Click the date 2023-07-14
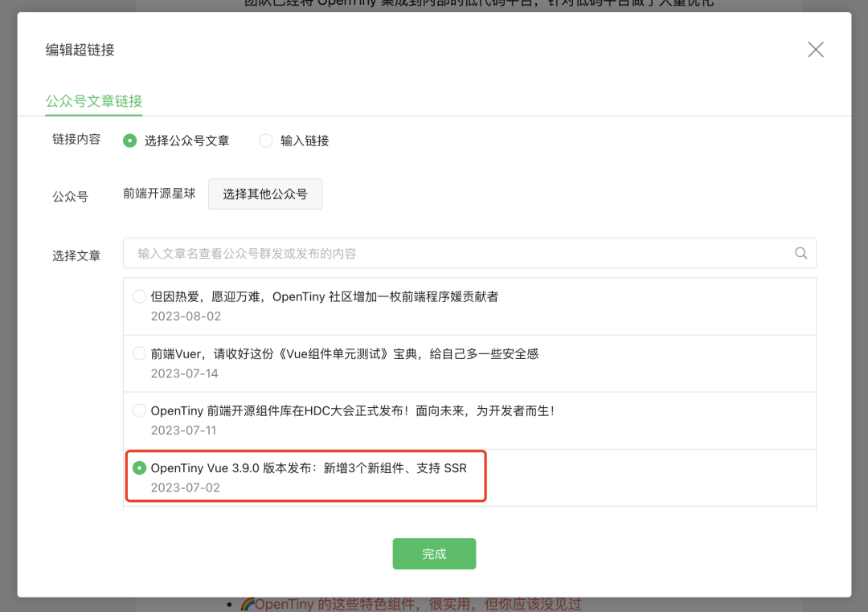This screenshot has width=868, height=612. tap(184, 373)
